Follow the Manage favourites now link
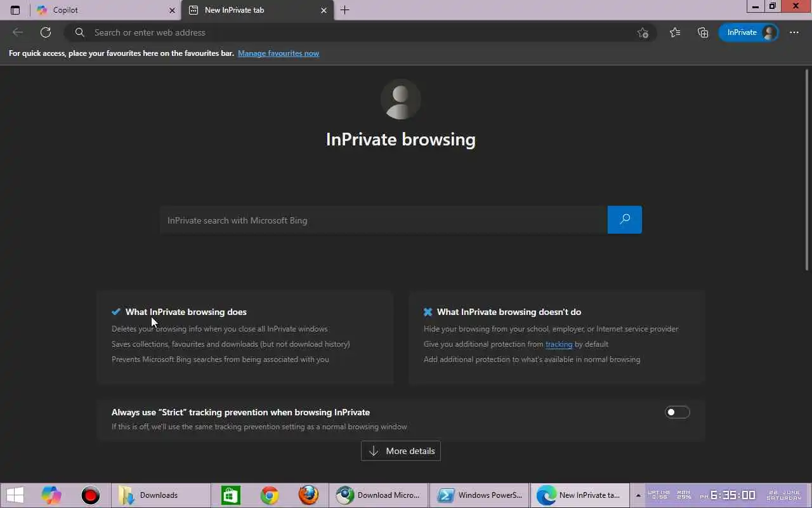812x508 pixels. pyautogui.click(x=278, y=53)
